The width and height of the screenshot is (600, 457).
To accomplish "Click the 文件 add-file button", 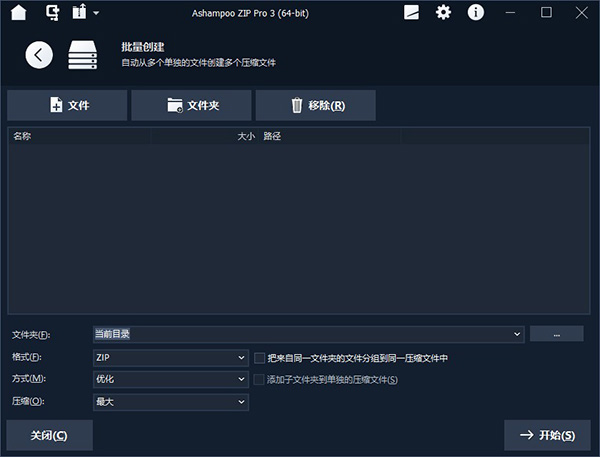I will click(67, 105).
